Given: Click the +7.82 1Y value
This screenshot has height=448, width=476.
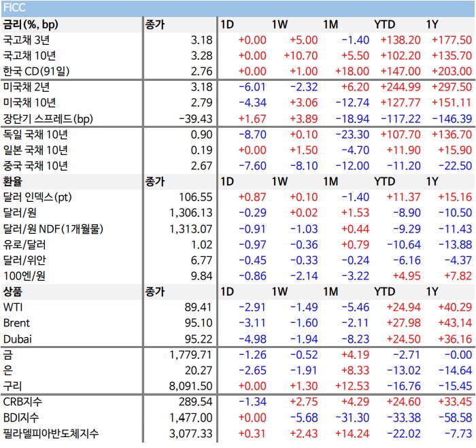Looking at the screenshot, I should 458,276.
